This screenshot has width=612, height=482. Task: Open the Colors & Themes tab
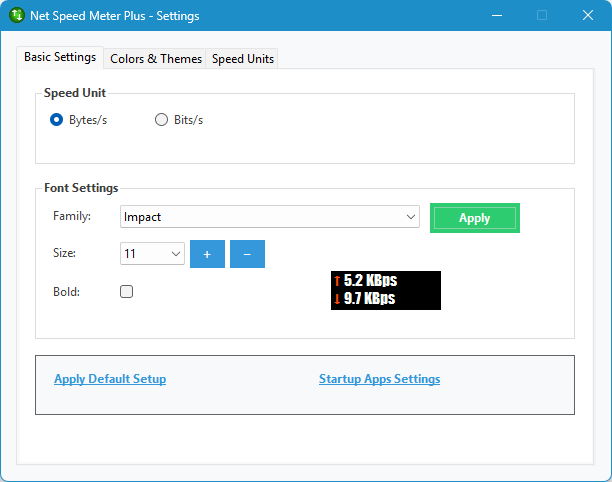tap(156, 59)
